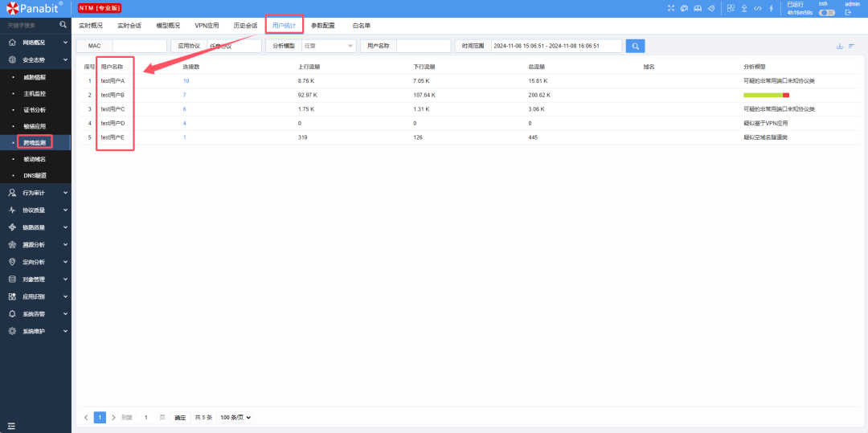Click the column sort/filter icon above table
The width and height of the screenshot is (868, 433).
point(852,46)
